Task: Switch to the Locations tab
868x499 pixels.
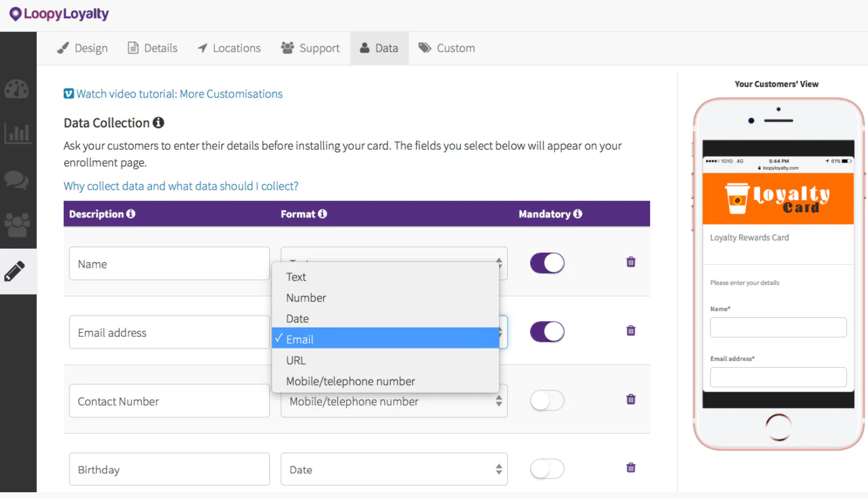Action: point(229,48)
